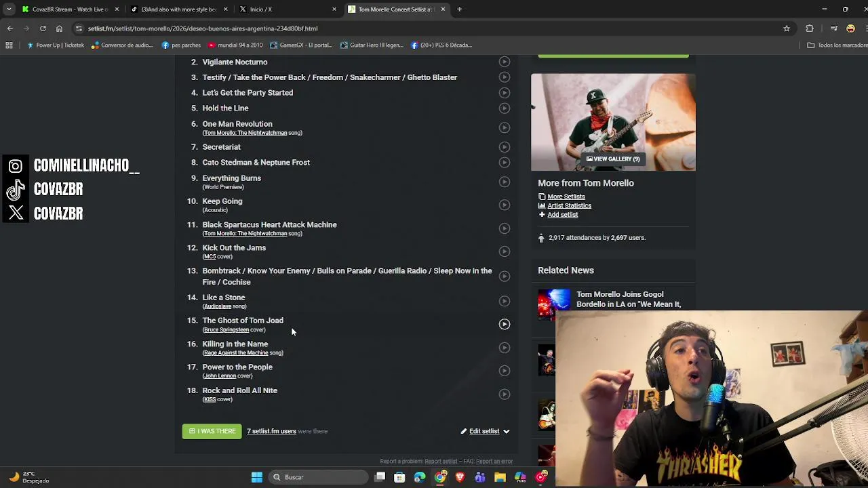Open the Conversor de audio bookmark
Image resolution: width=868 pixels, height=488 pixels.
click(x=122, y=45)
